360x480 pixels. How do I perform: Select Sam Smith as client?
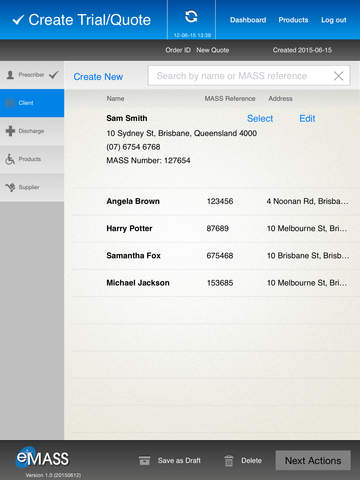click(260, 118)
